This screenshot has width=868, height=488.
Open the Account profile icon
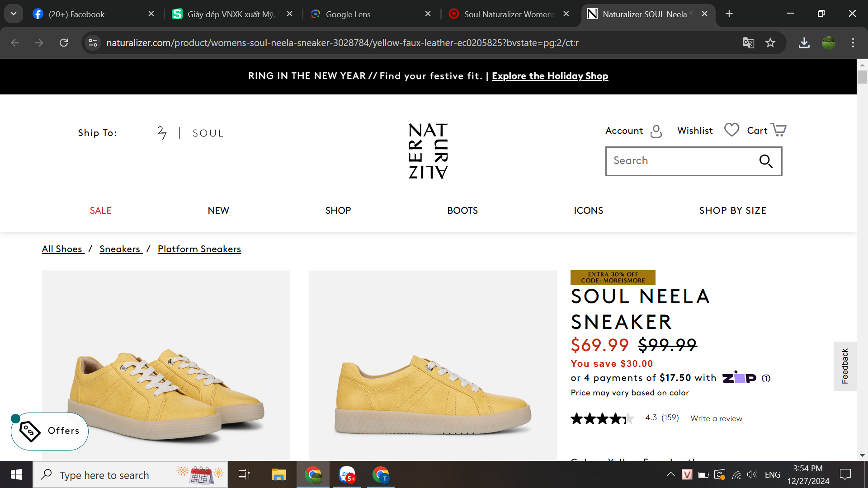[656, 131]
